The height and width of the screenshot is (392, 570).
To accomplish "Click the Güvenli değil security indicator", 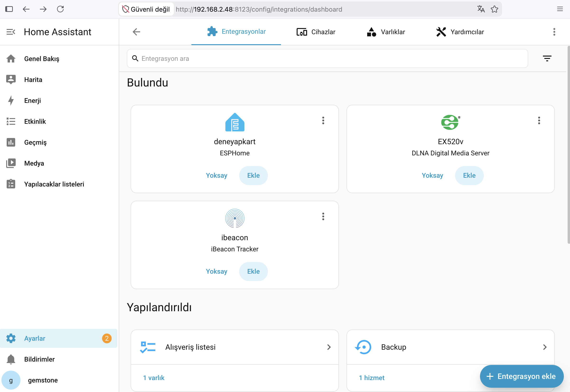I will pos(146,9).
